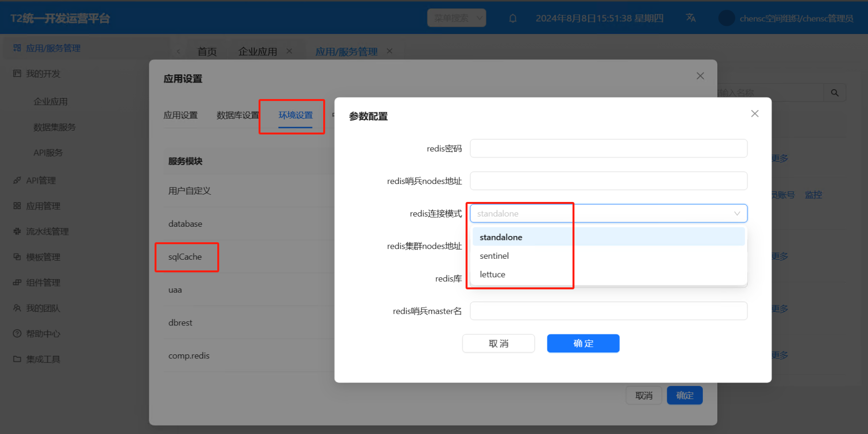Click the tab bar left arrow
The height and width of the screenshot is (434, 868).
pos(178,51)
